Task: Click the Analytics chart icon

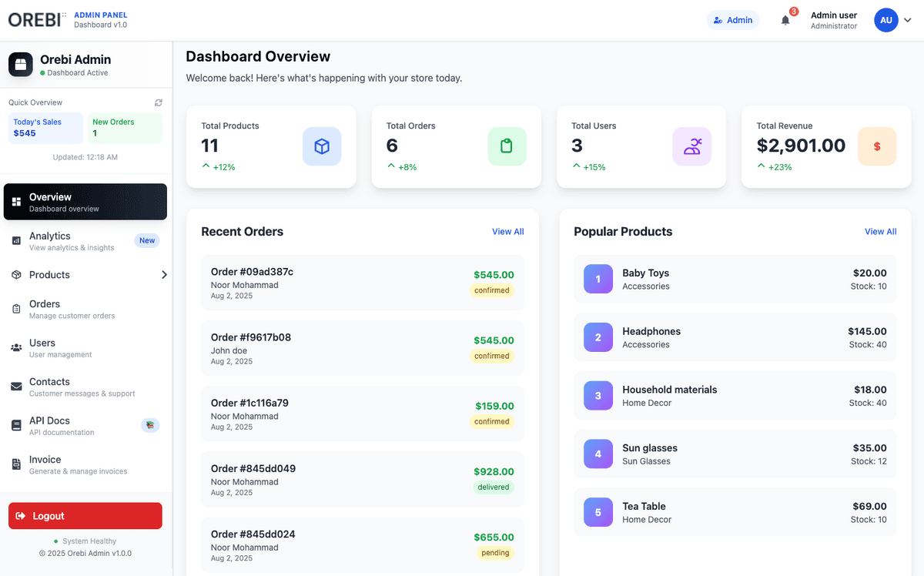Action: click(x=16, y=241)
